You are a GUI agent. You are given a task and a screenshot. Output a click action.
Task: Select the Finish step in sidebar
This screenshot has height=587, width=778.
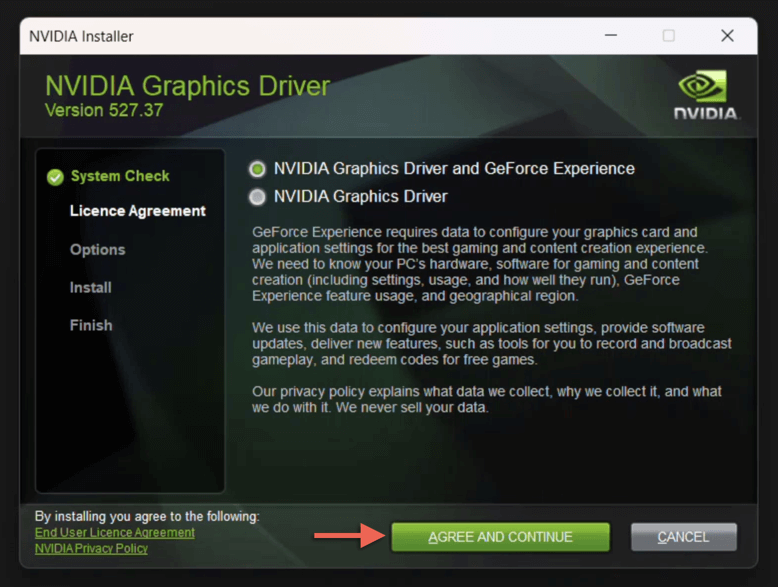point(91,325)
